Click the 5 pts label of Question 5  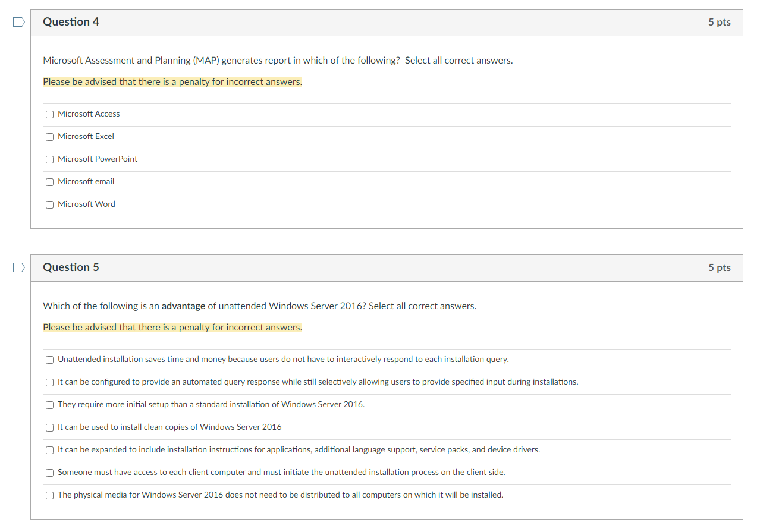click(x=719, y=267)
